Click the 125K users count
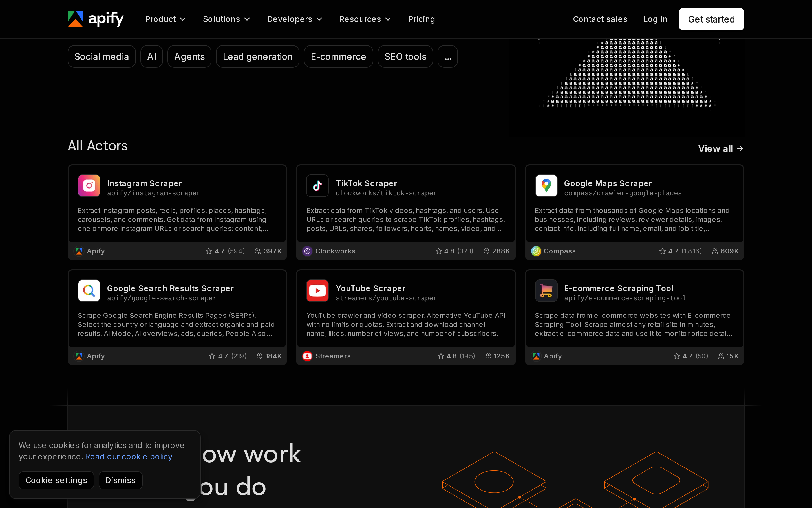Screen dimensions: 812x508 click(x=502, y=356)
